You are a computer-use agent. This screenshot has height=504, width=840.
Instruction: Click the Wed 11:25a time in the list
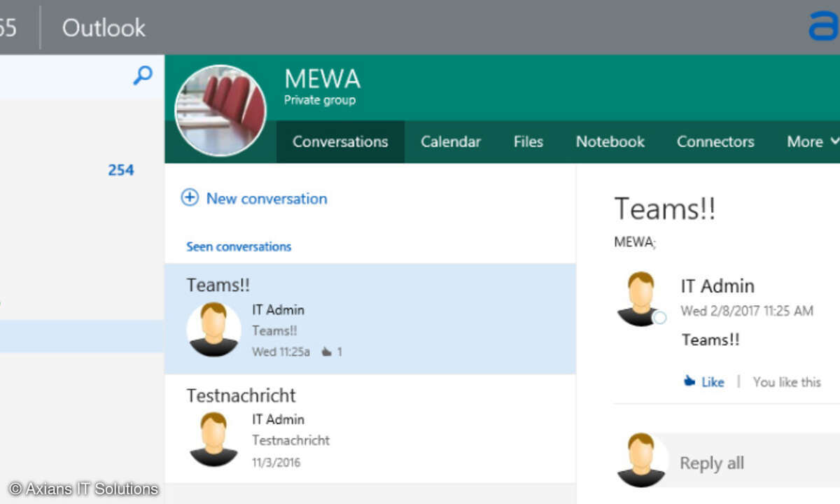281,351
